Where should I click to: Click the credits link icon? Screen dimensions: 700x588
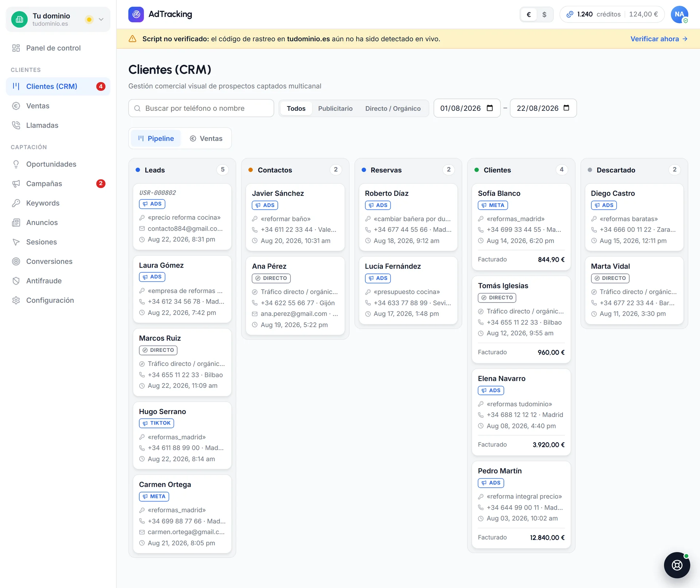[569, 14]
